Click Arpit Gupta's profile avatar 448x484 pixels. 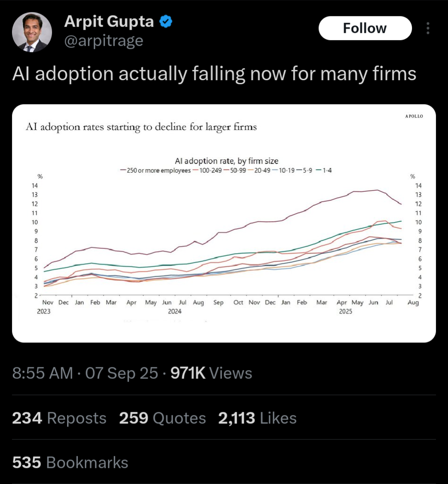click(32, 32)
